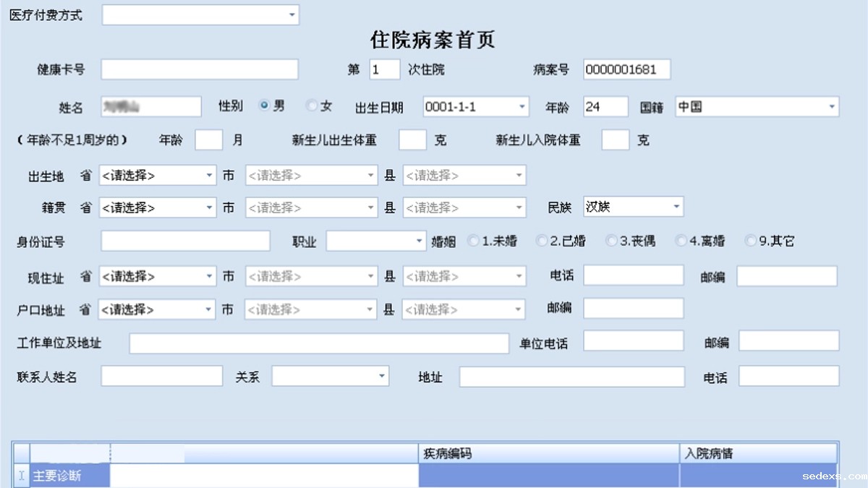
Task: Open the 医疗付费方式 dropdown
Action: [x=292, y=15]
